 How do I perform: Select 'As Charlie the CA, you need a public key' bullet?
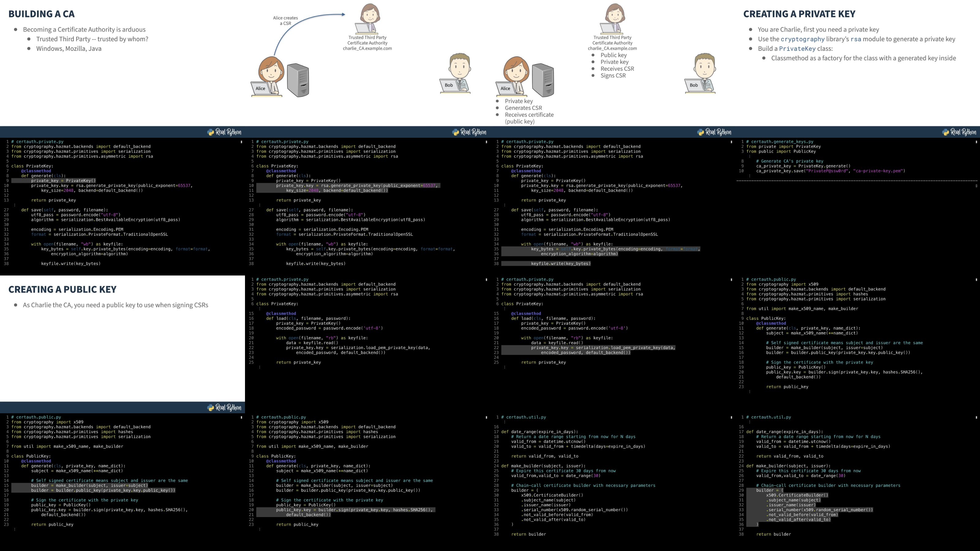point(115,305)
